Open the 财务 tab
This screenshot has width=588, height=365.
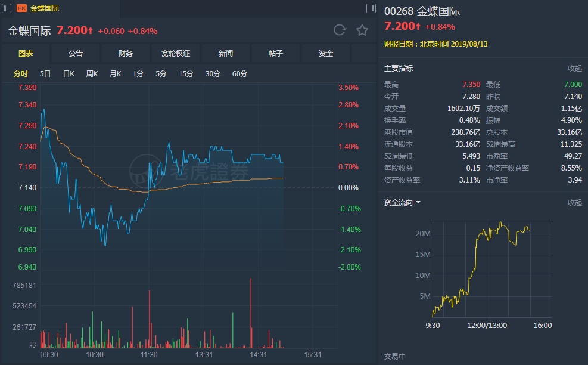click(x=126, y=53)
